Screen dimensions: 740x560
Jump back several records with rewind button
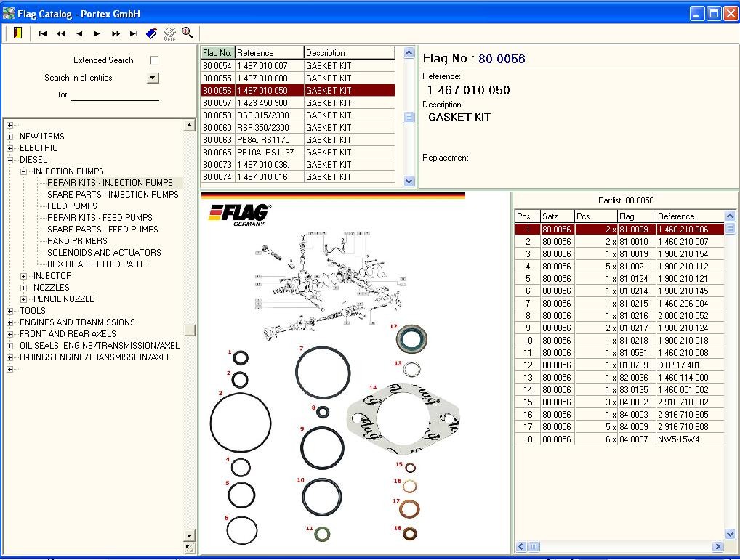[x=61, y=33]
